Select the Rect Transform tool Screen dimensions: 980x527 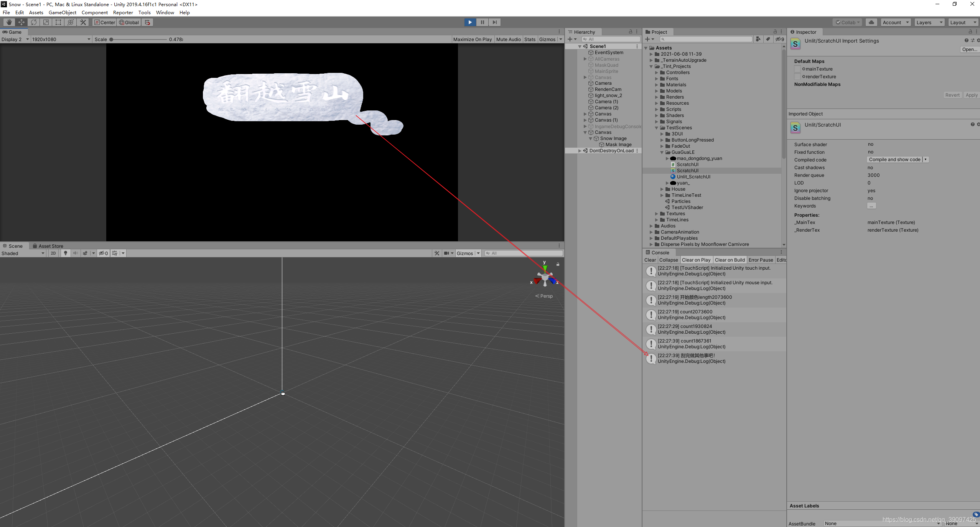58,22
